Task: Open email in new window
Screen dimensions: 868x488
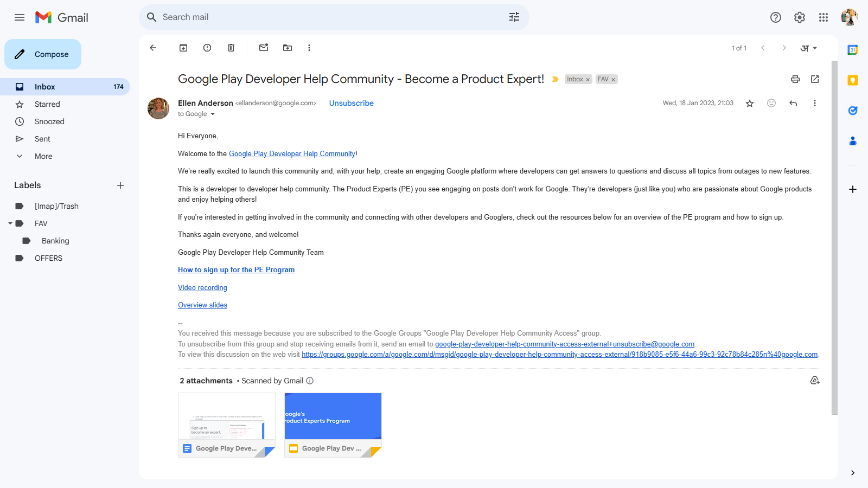Action: click(x=815, y=79)
